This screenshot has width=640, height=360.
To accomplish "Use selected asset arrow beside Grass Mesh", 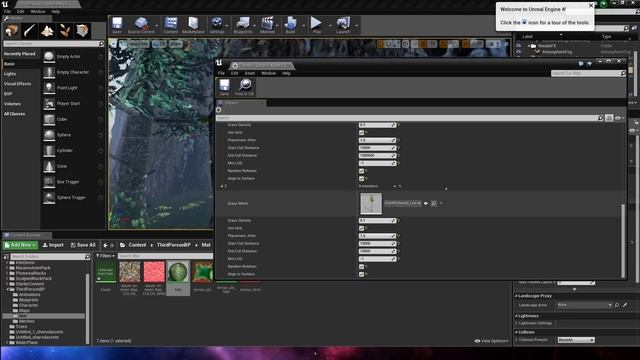I will [426, 203].
